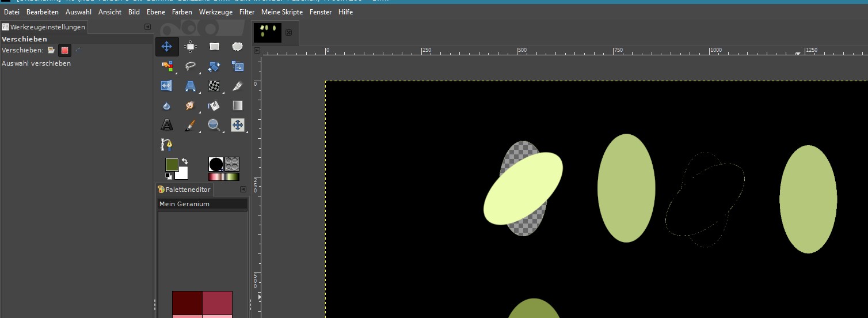This screenshot has width=868, height=318.
Task: Pick the Paintbrush tool
Action: [191, 125]
